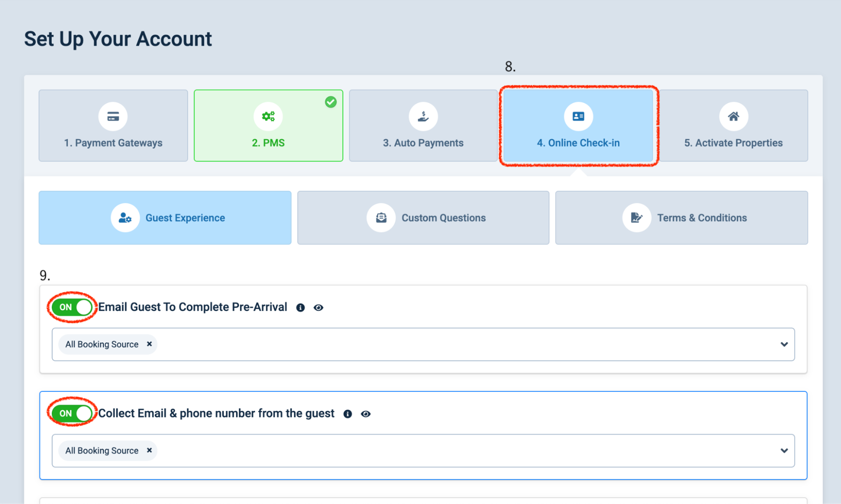
Task: Expand Collect Email booking source dropdown arrow
Action: (784, 451)
